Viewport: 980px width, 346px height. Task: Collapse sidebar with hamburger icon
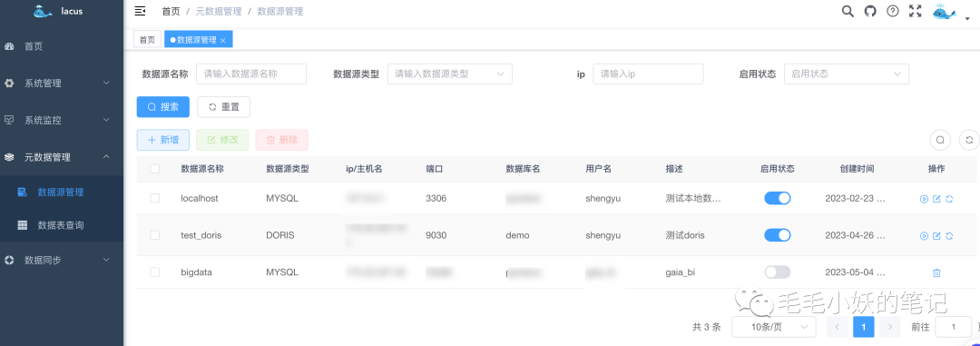pyautogui.click(x=140, y=11)
